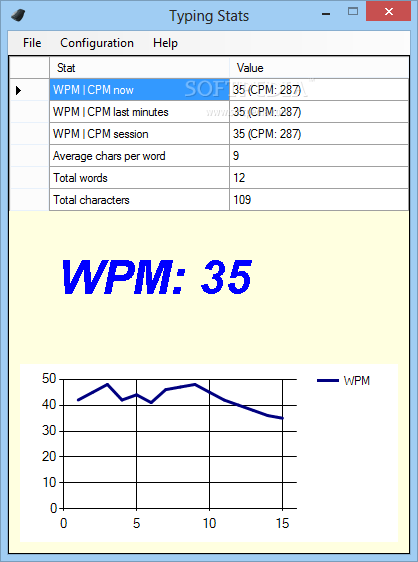The width and height of the screenshot is (418, 562).
Task: Minimize the Typing Stats window
Action: click(326, 14)
